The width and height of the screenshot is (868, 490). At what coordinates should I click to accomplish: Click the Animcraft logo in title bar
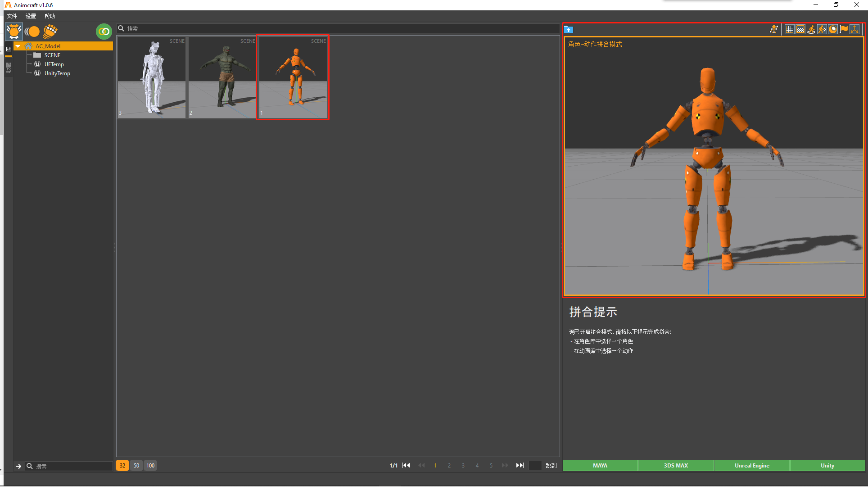(x=8, y=5)
